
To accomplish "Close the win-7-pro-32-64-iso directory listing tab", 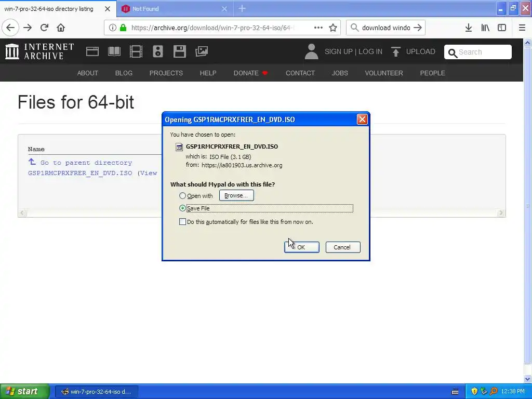I will pyautogui.click(x=108, y=9).
